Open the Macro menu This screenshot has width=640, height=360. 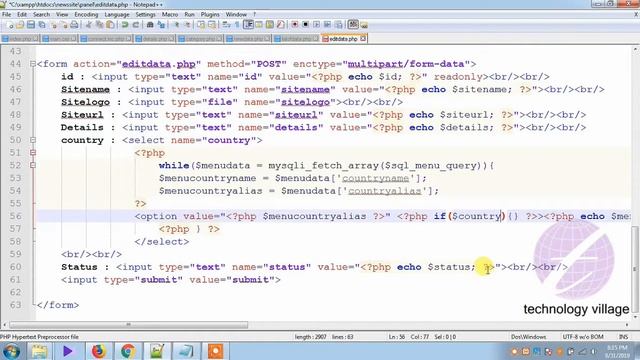click(x=170, y=14)
